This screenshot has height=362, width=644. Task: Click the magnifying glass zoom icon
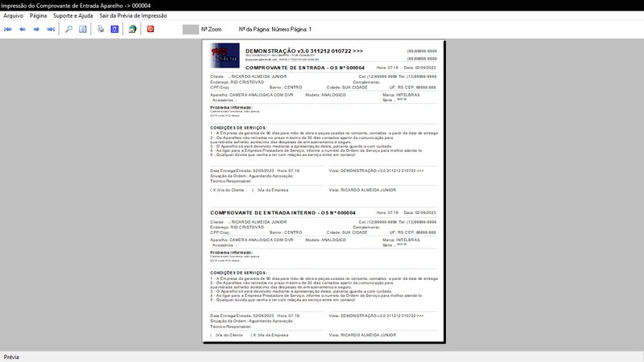click(x=69, y=29)
